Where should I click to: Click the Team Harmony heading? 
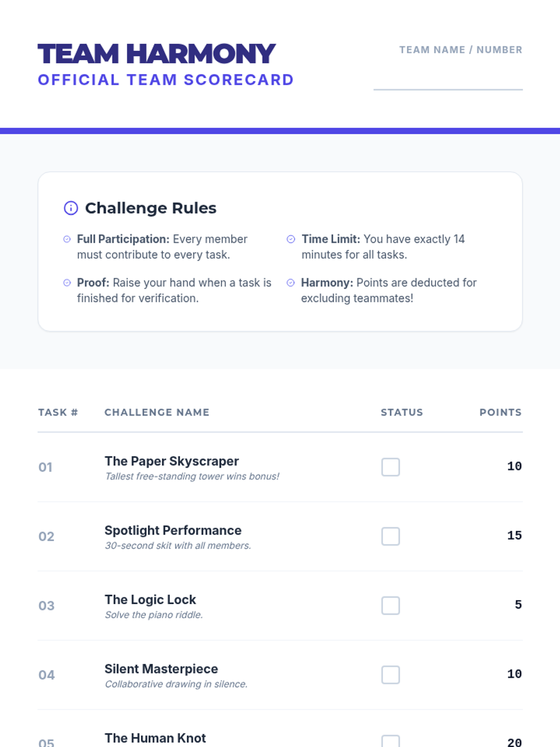pyautogui.click(x=157, y=54)
